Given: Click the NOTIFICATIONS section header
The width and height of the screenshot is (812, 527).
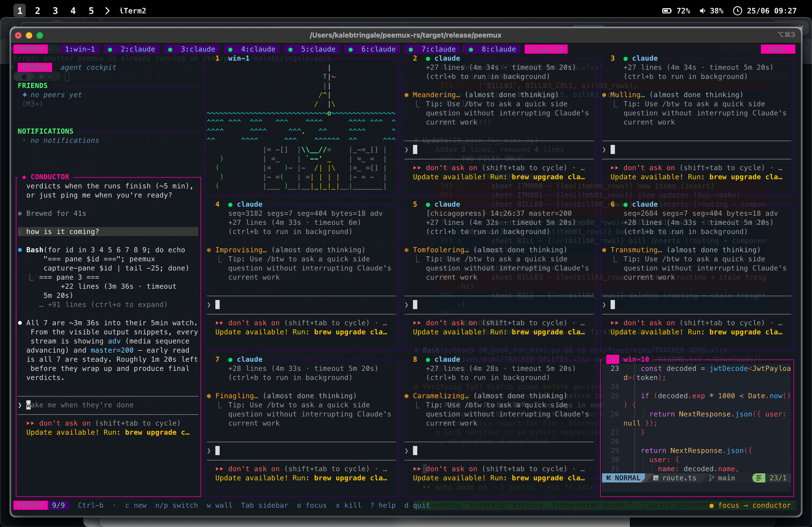Looking at the screenshot, I should point(45,131).
